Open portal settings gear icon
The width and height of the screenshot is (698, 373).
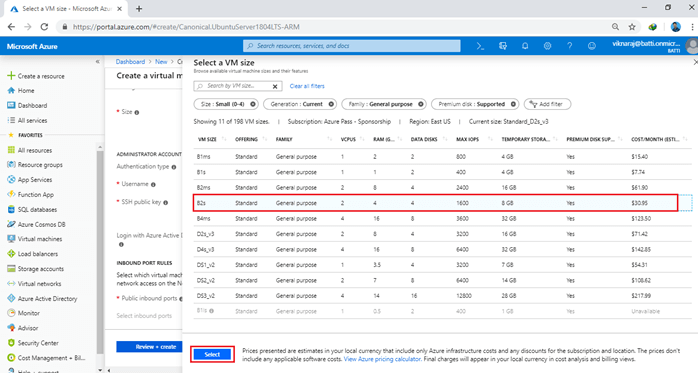547,46
